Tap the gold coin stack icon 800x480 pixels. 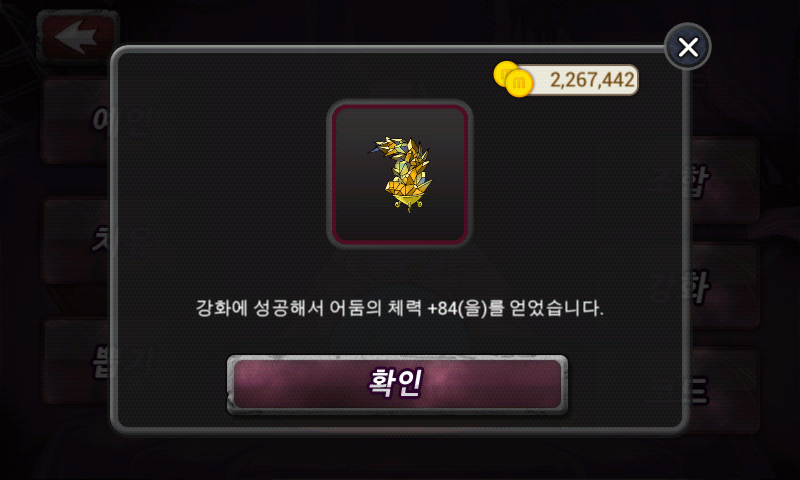pos(513,79)
